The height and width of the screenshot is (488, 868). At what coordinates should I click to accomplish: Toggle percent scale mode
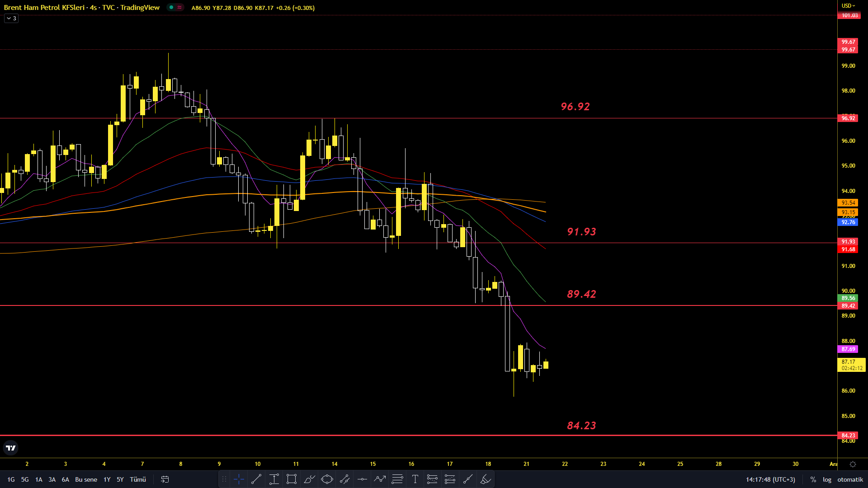click(813, 479)
